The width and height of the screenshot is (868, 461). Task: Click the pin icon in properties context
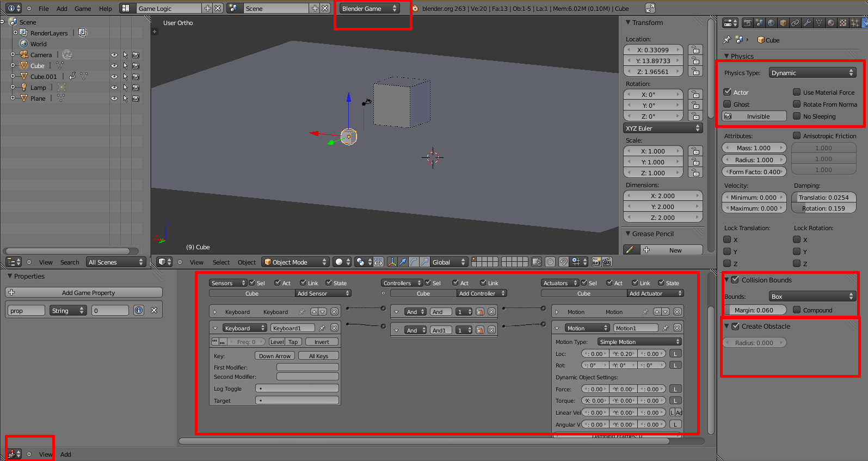pos(727,40)
